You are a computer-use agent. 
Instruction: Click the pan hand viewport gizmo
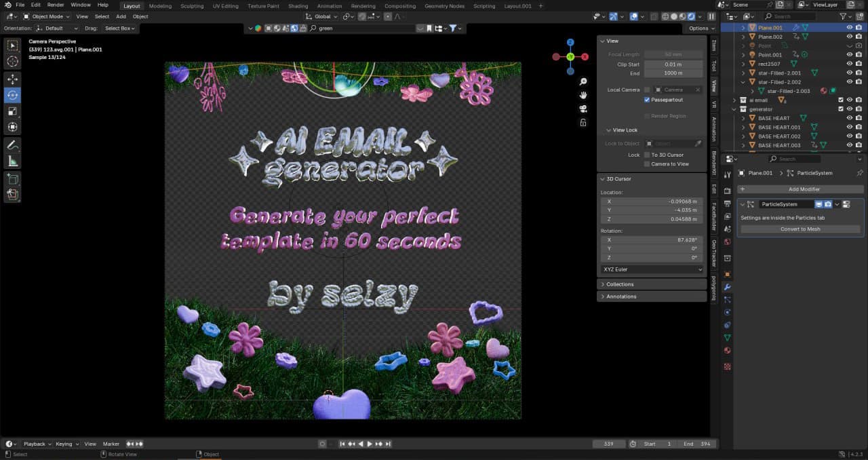583,95
